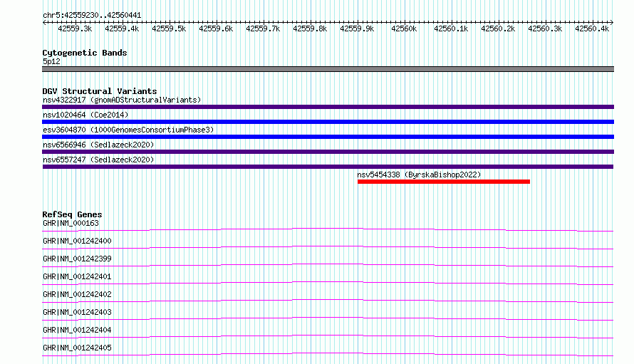Screen dimensions: 634x364
Task: Click the purple bar for nsv6557247
Action: coord(328,167)
